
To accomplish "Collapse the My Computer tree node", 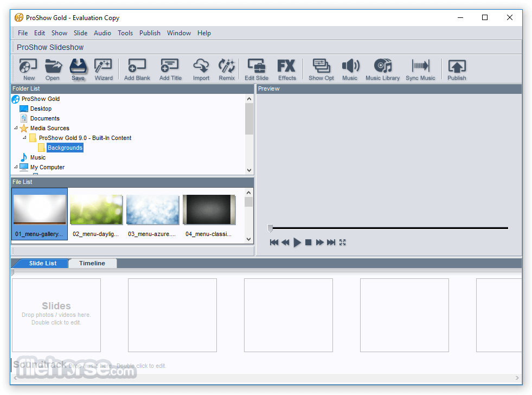I will [16, 167].
